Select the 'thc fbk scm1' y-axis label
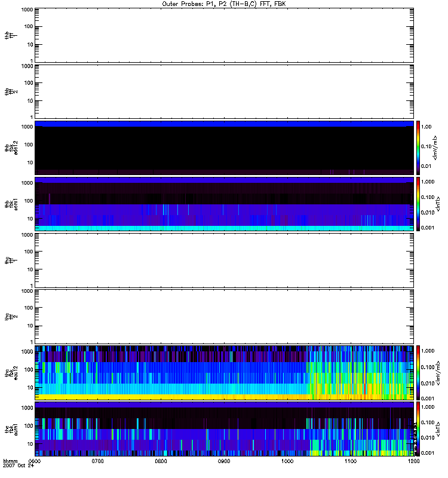Viewport: 448px width, 478px height. [11, 429]
